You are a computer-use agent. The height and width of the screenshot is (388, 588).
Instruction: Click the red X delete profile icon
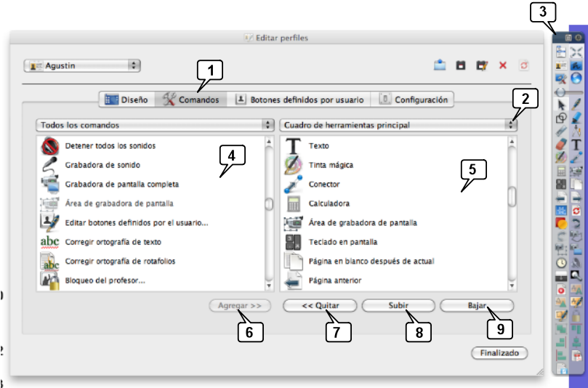(502, 65)
